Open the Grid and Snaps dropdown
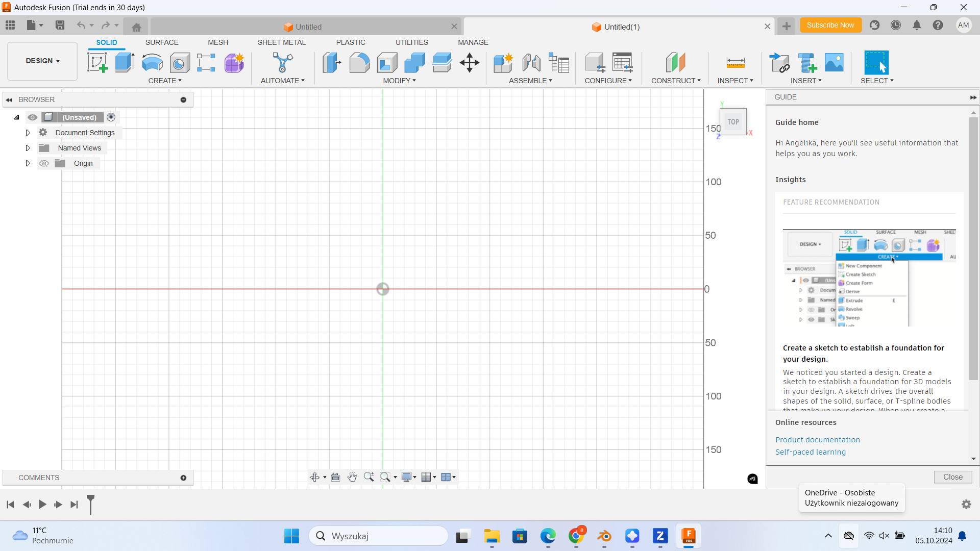Screen dimensions: 980x551 click(429, 477)
